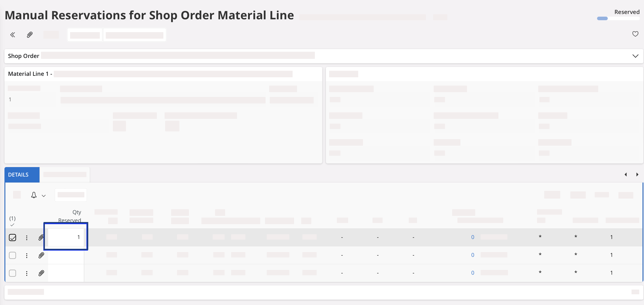644x305 pixels.
Task: Click the notification bell icon
Action: point(34,195)
